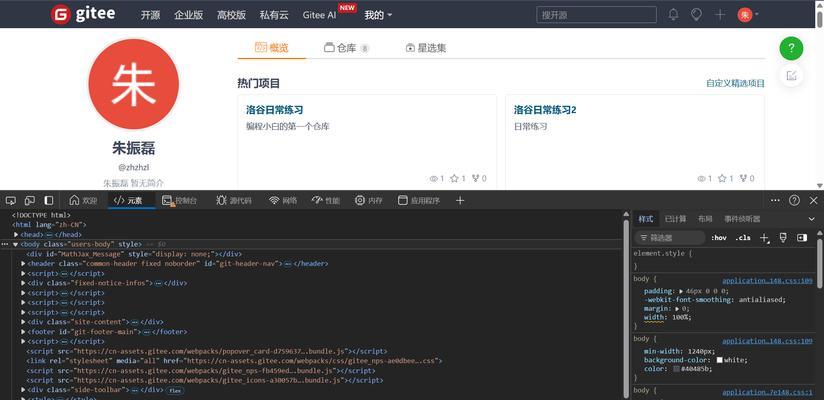Open the user avatar menu in header
Viewport: 824px width, 400px height.
tap(748, 15)
